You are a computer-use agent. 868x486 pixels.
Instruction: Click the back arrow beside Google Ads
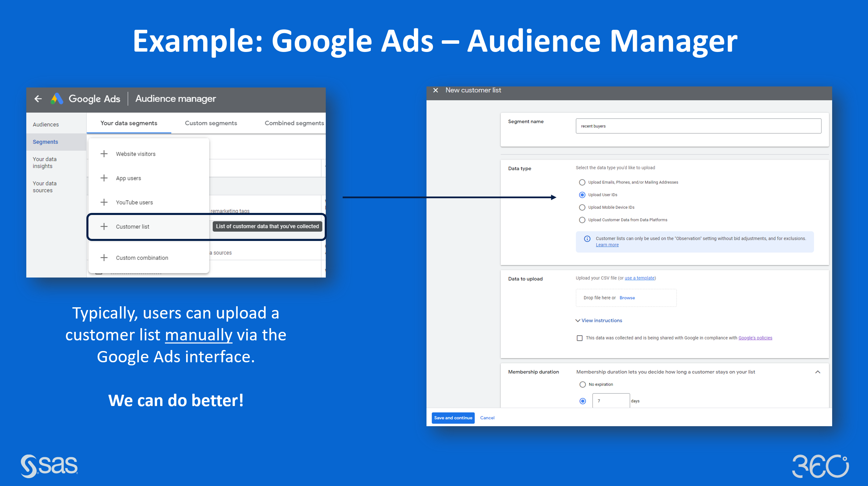pos(38,99)
